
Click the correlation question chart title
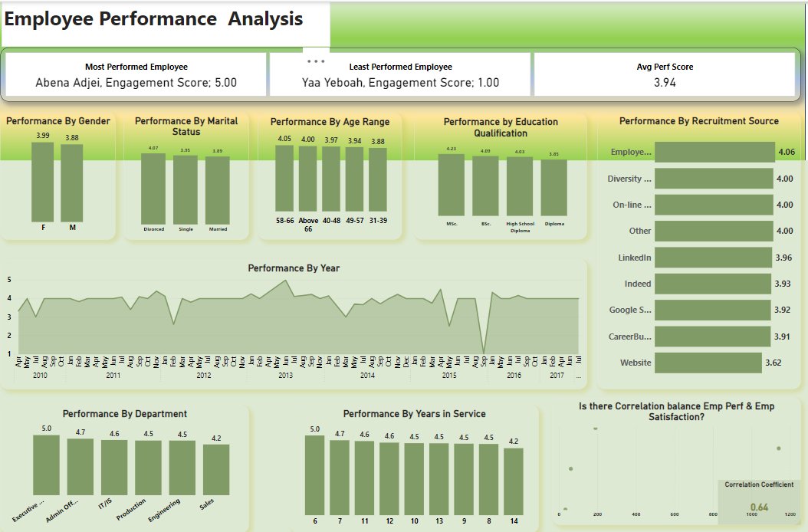click(676, 412)
